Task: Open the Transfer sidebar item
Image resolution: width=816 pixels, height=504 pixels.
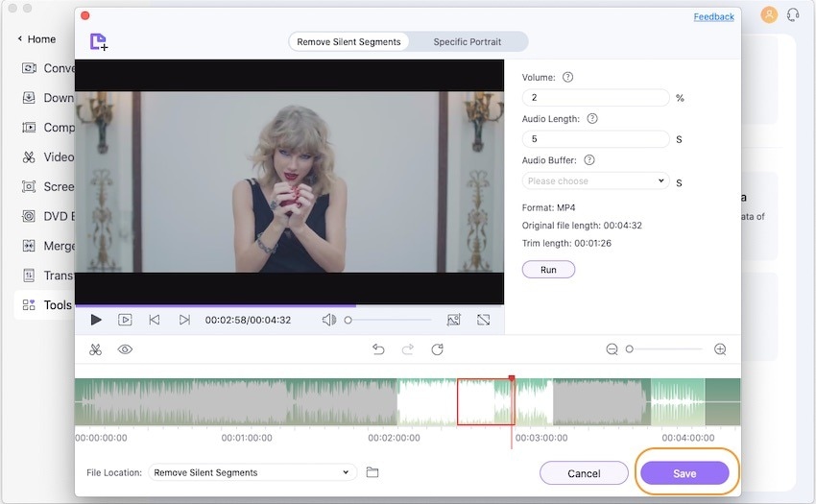Action: 48,276
